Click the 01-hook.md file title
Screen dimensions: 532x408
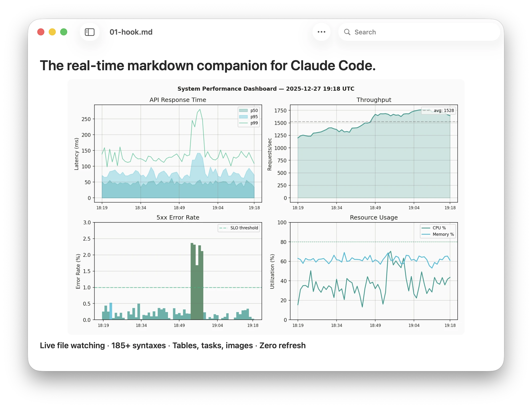point(131,32)
